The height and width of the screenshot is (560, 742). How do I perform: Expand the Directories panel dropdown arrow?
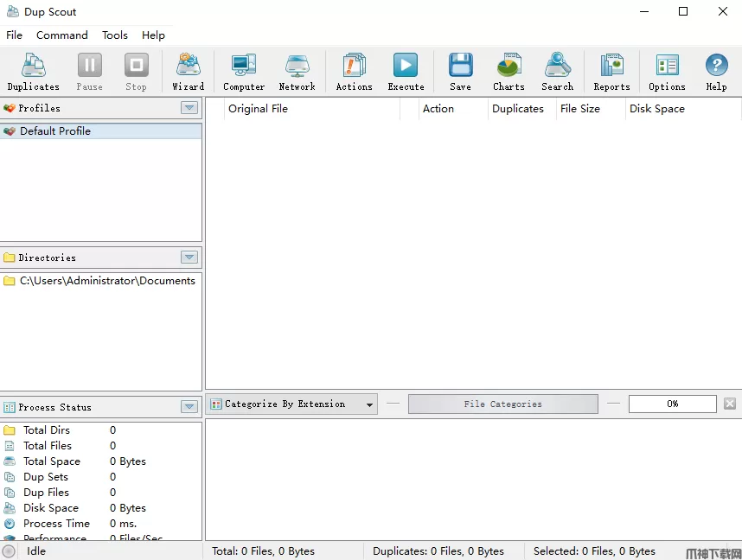point(189,258)
